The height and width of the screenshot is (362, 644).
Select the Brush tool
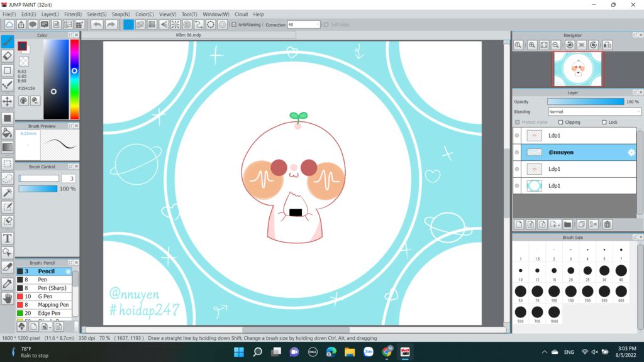coord(8,41)
